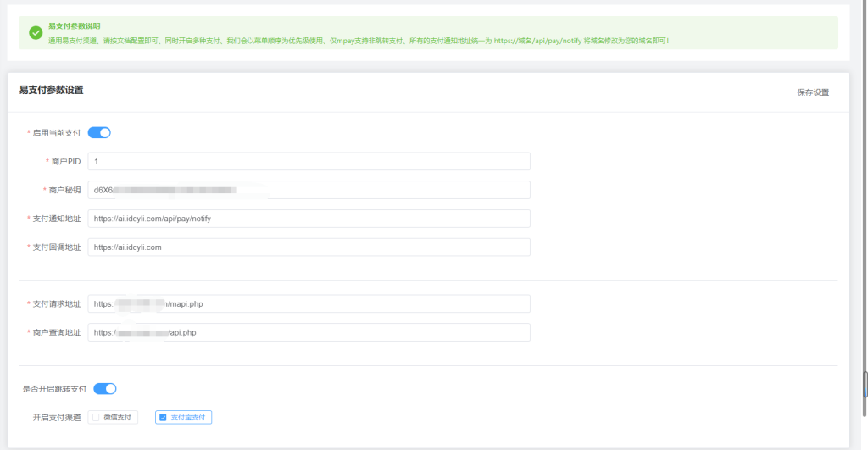This screenshot has height=450, width=868.
Task: Focus the 支付请求地址 field with mapi.php
Action: 309,304
